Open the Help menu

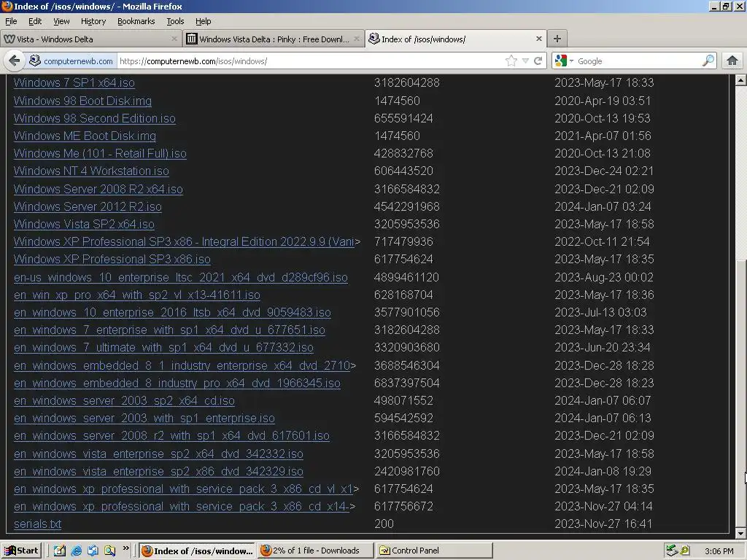[203, 21]
